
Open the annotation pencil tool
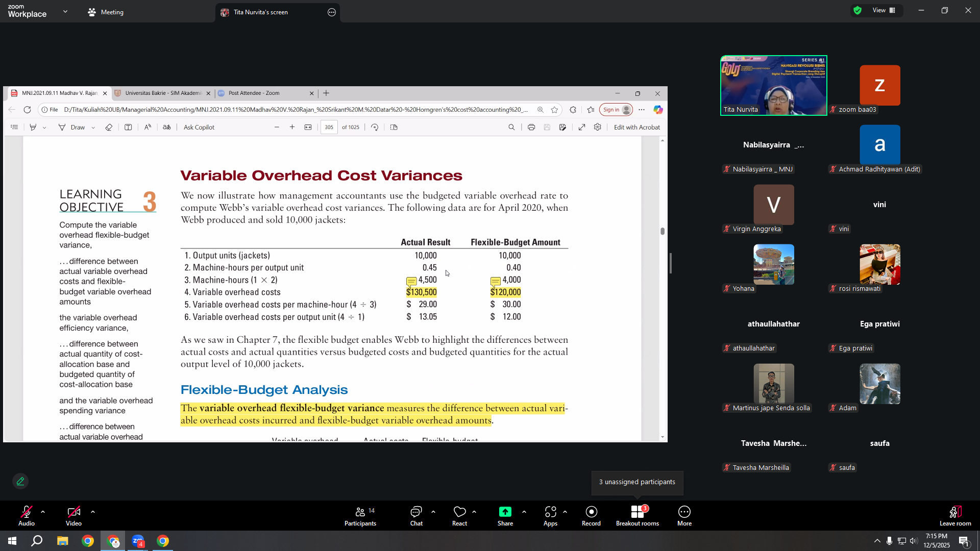click(x=20, y=481)
